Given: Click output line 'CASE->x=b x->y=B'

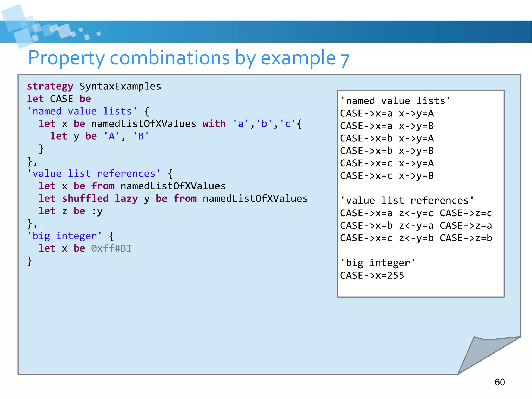Looking at the screenshot, I should click(x=387, y=151).
